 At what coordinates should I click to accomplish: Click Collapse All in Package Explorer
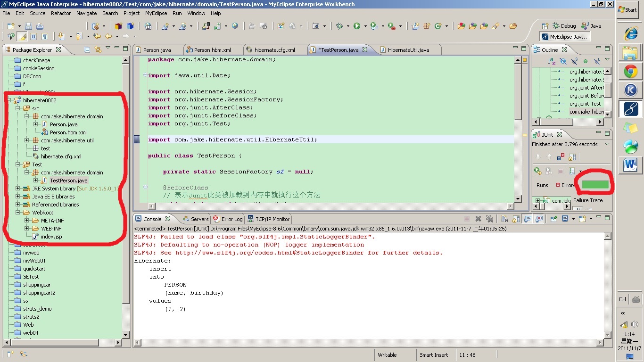point(87,49)
